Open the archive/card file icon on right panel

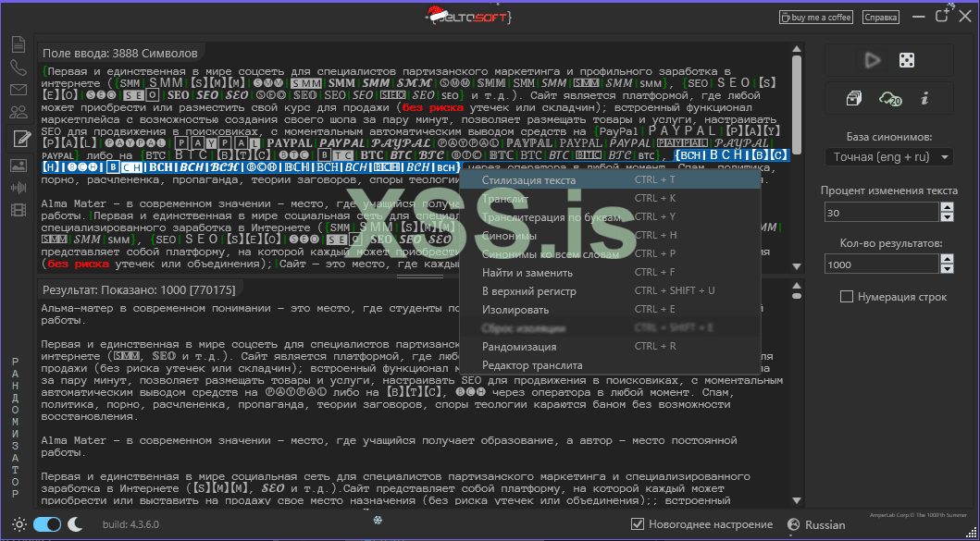click(x=854, y=99)
